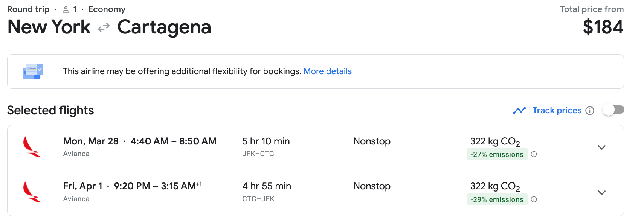The height and width of the screenshot is (222, 644).
Task: Click the price tracking graph icon
Action: [x=519, y=111]
